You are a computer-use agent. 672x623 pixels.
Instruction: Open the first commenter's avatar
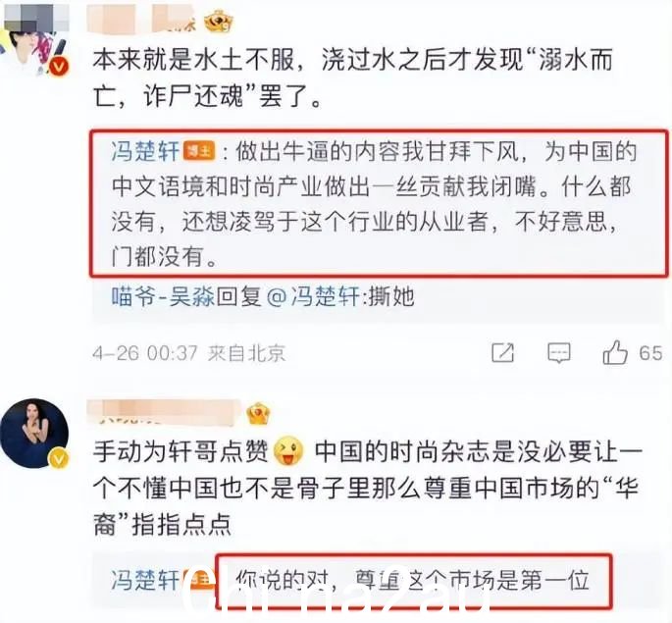[x=34, y=40]
